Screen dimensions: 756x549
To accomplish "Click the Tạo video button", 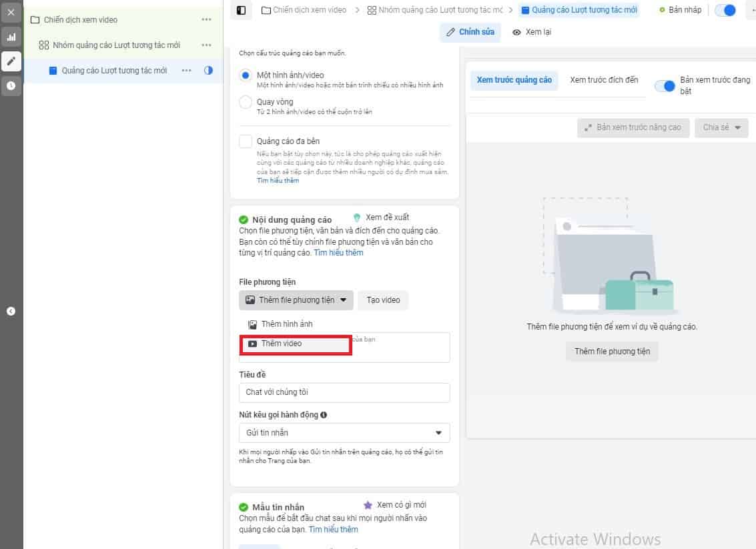I will coord(383,300).
